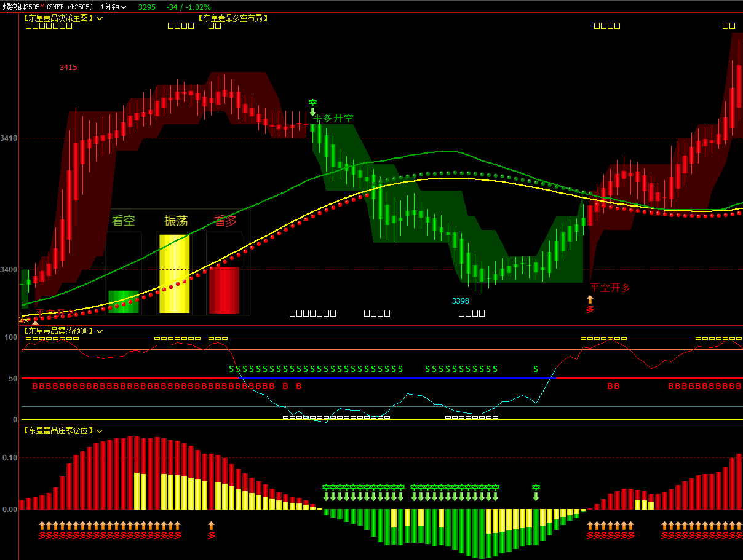Click the yellow oscillation sentiment bar
The width and height of the screenshot is (743, 560).
coord(175,274)
